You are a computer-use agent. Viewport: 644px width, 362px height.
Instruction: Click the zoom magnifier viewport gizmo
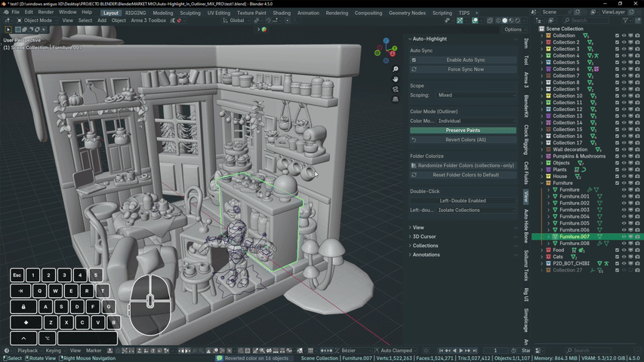[395, 69]
